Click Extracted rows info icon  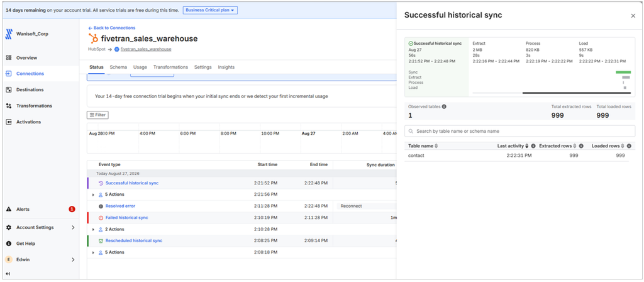click(x=581, y=146)
